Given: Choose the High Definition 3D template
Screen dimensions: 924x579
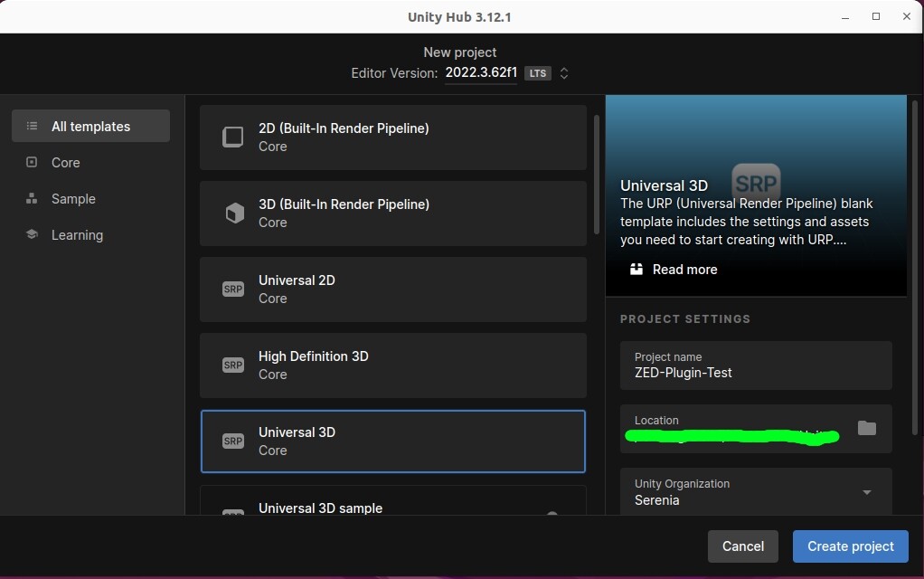Looking at the screenshot, I should (393, 365).
